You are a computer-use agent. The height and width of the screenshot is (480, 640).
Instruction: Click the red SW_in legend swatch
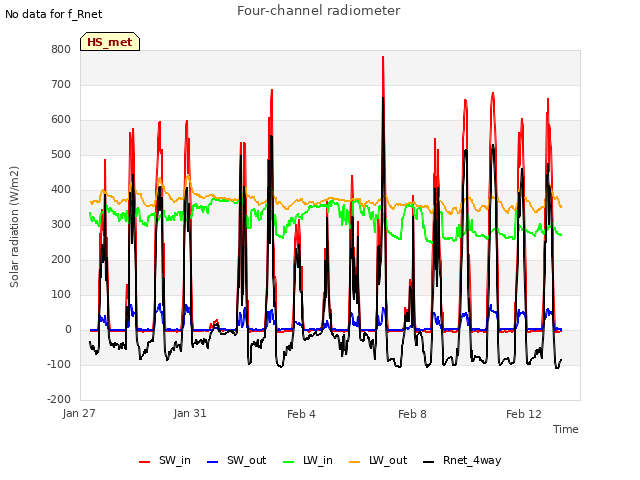(144, 462)
